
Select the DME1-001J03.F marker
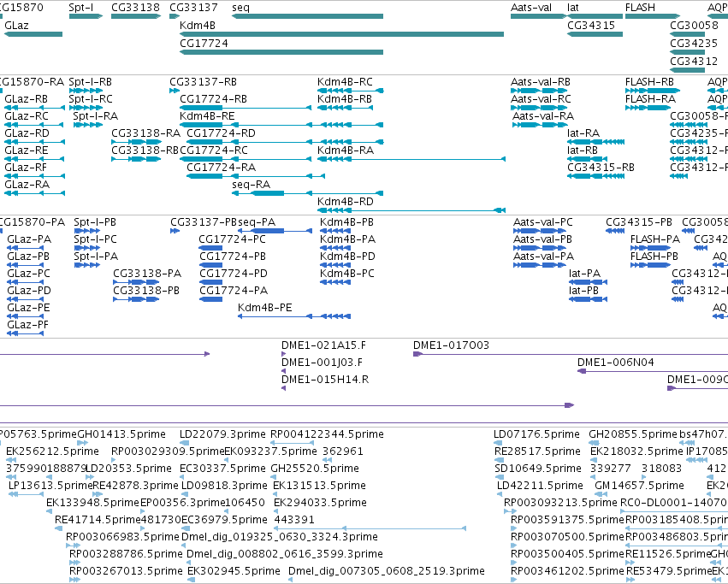click(284, 371)
